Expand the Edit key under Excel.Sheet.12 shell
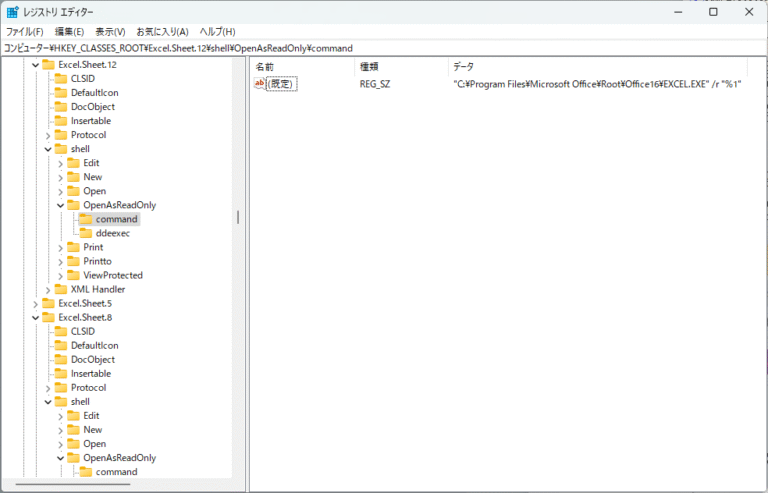 [x=60, y=164]
